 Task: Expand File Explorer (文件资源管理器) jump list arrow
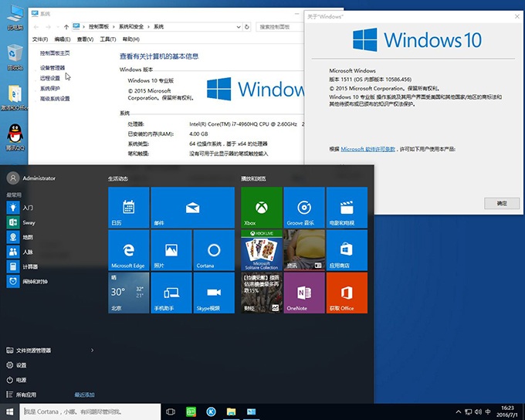93,351
